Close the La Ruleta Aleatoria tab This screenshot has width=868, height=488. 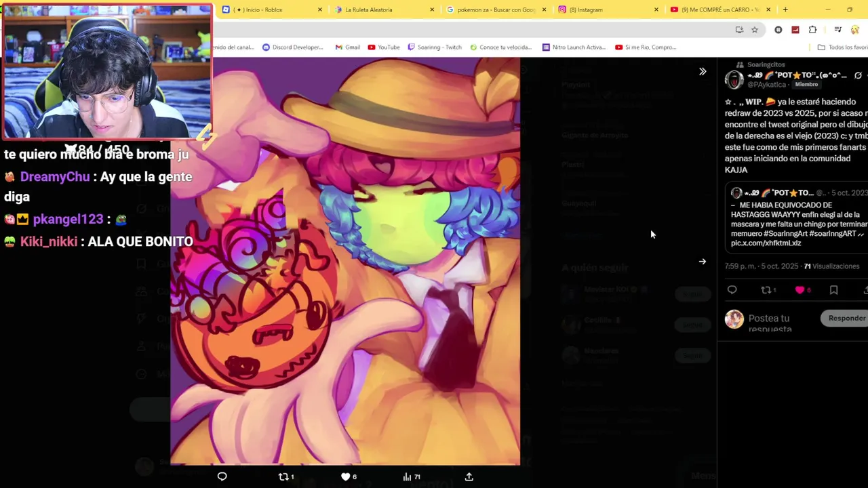click(x=432, y=9)
